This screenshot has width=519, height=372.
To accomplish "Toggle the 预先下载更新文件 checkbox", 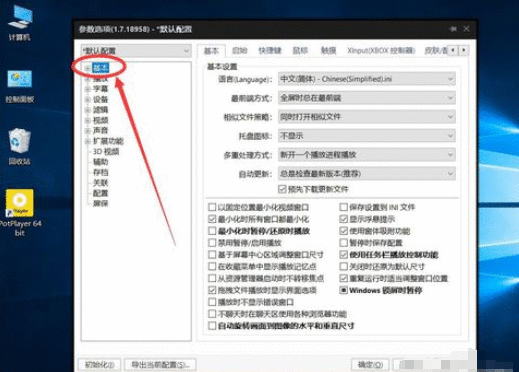I will tap(282, 189).
